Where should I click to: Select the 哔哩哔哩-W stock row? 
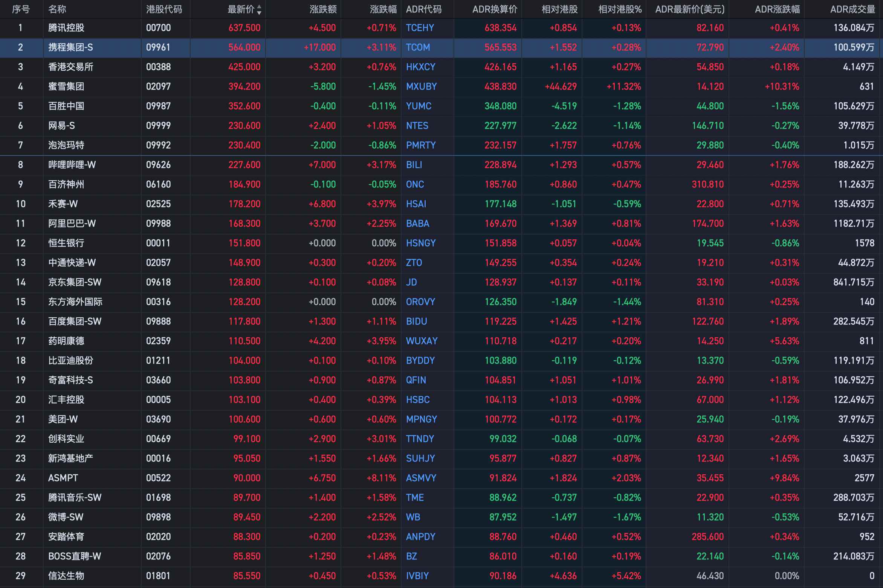tap(72, 165)
